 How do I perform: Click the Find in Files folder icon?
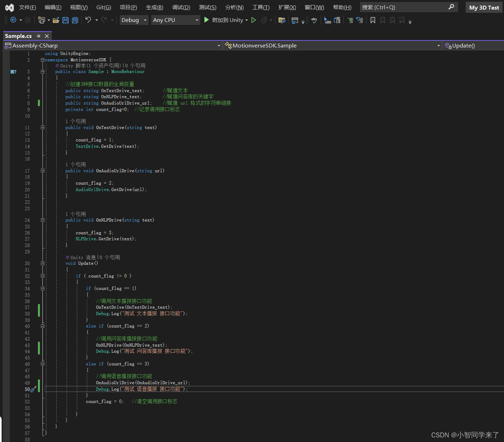[282, 20]
